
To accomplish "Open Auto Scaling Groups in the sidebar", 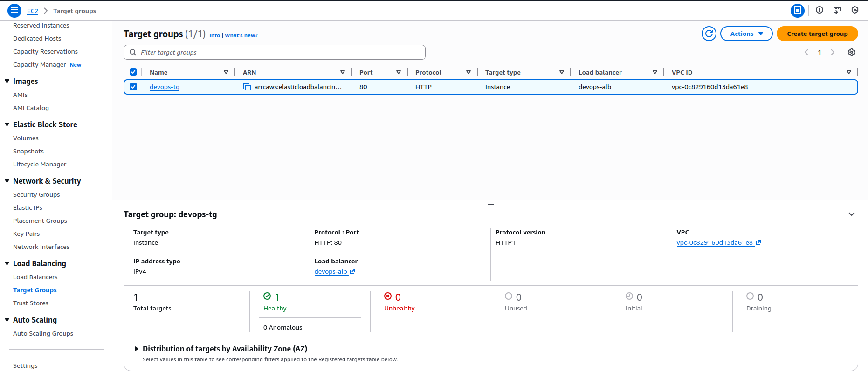I will pyautogui.click(x=43, y=333).
